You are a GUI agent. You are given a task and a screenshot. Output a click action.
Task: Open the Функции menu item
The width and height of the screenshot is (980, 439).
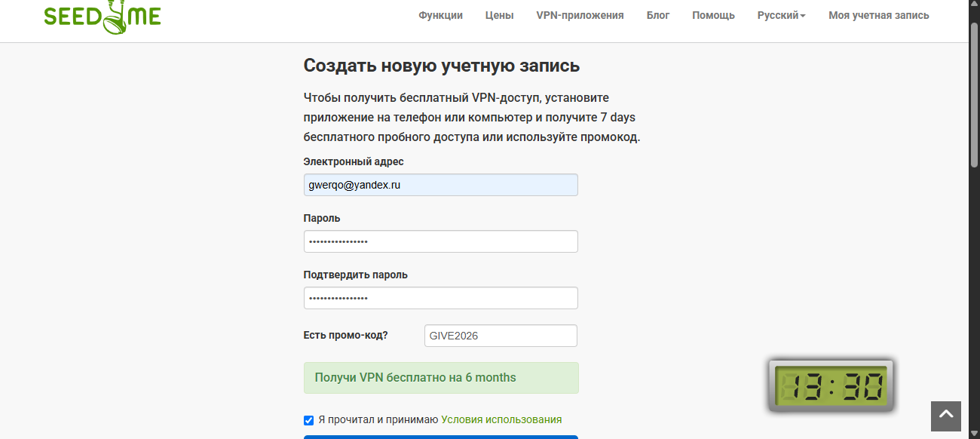click(440, 15)
